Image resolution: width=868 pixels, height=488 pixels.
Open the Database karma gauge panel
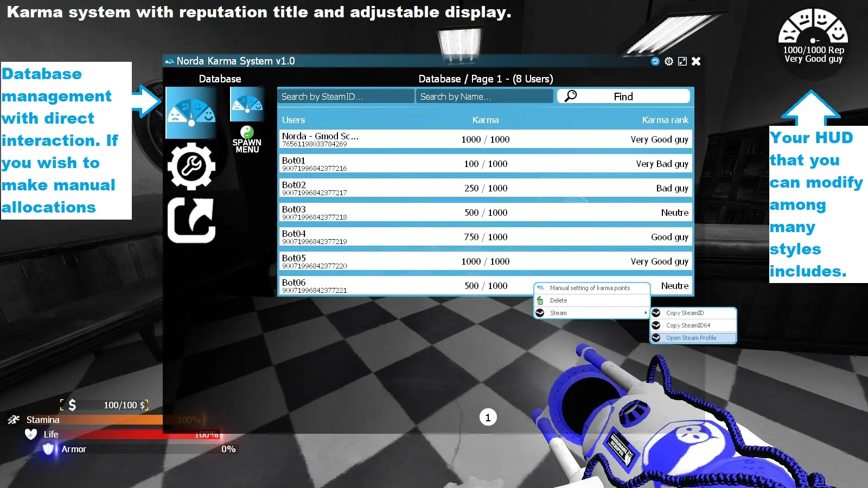point(191,112)
